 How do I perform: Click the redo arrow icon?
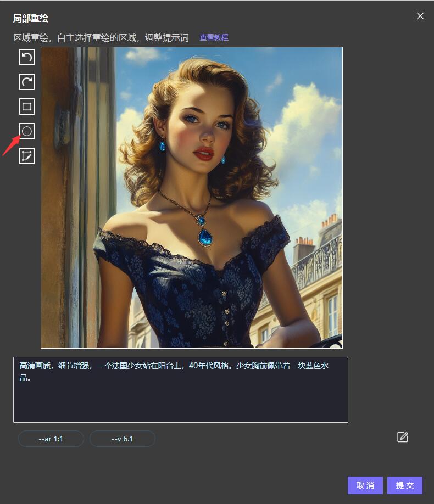(27, 82)
